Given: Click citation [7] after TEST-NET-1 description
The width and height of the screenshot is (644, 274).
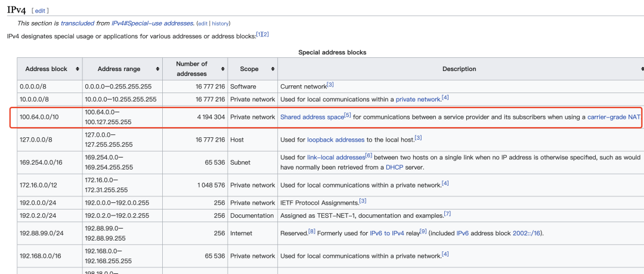Looking at the screenshot, I should [447, 214].
